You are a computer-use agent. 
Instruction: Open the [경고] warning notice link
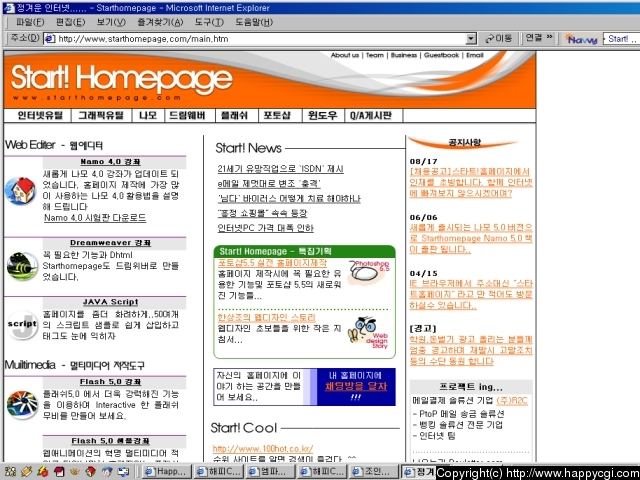click(x=471, y=350)
